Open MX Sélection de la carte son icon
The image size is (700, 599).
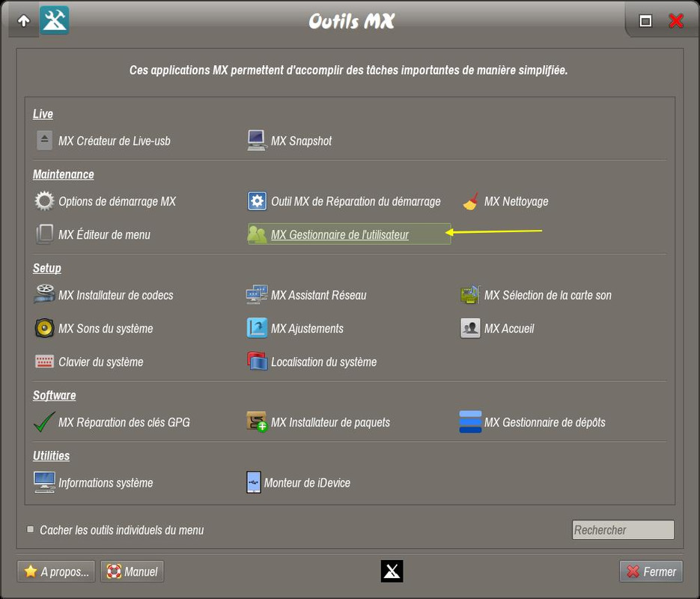point(470,294)
